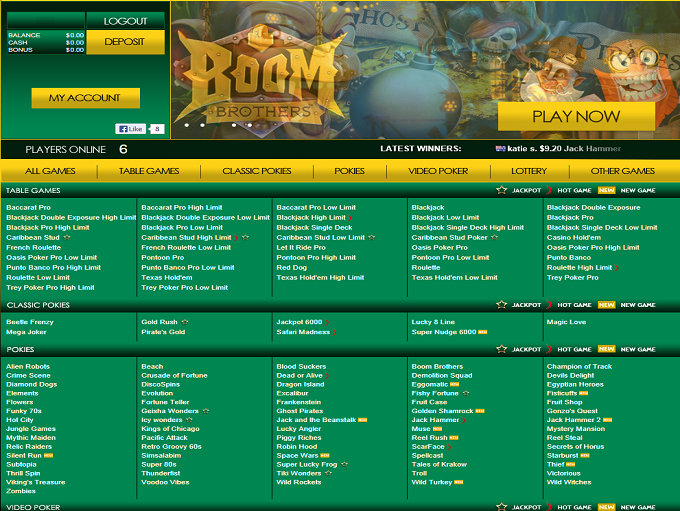The height and width of the screenshot is (511, 680).
Task: Click the jackpot star beside Geisha Wonders
Action: click(206, 411)
